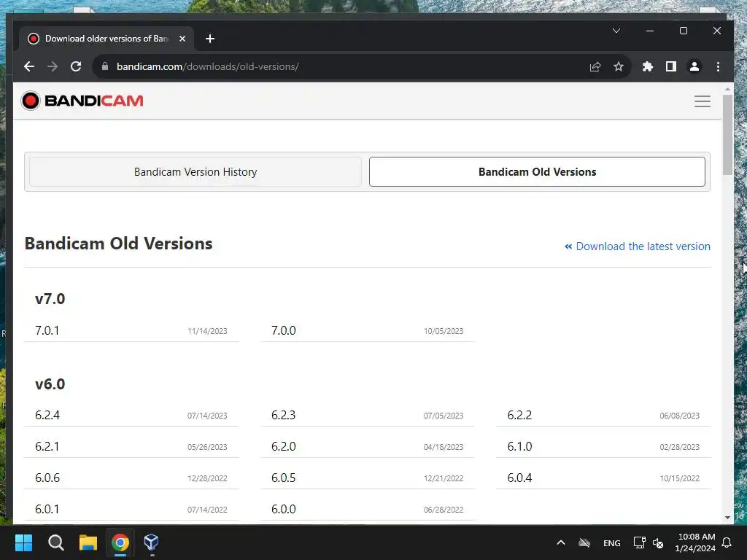Go forward in browser history
Viewport: 747px width, 560px height.
tap(53, 66)
